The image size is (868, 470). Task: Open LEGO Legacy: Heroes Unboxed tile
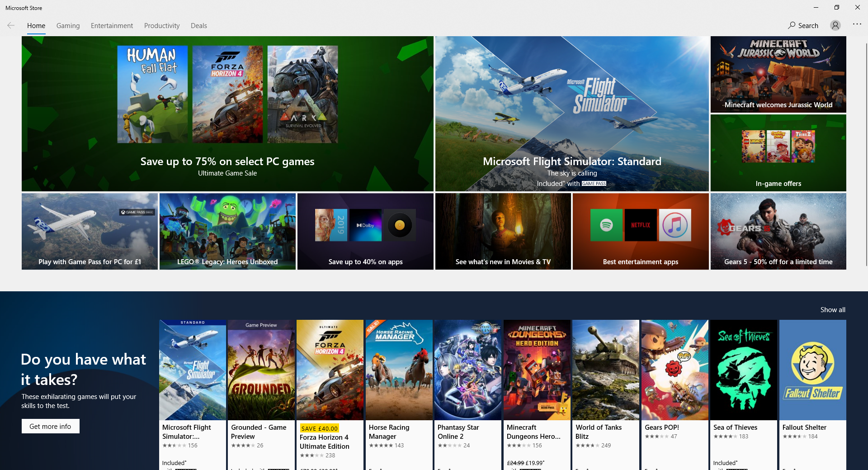227,232
